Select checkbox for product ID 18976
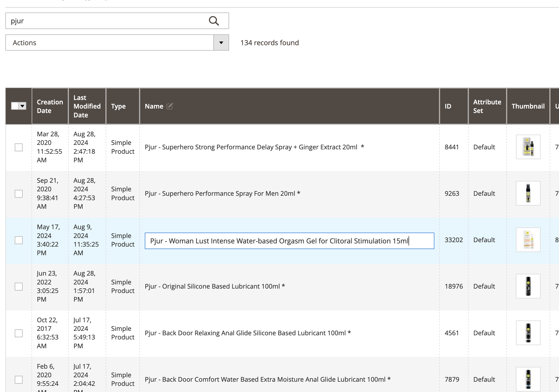 pyautogui.click(x=19, y=287)
